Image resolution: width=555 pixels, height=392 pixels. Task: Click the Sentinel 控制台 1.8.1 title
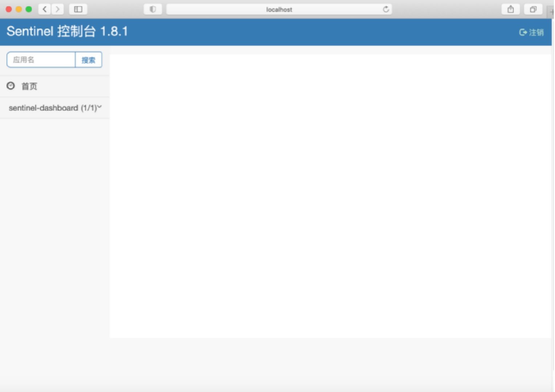click(67, 32)
